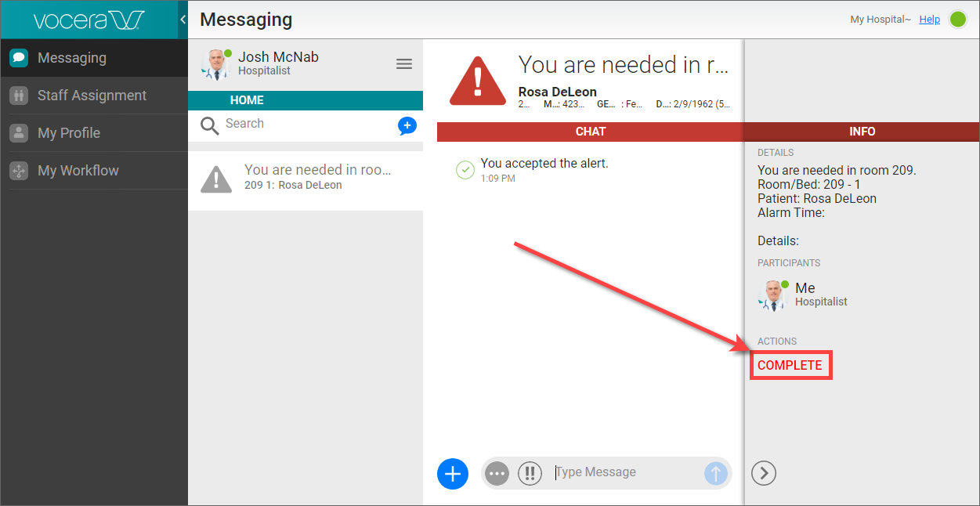The height and width of the screenshot is (506, 980).
Task: Switch to the INFO tab
Action: [862, 132]
